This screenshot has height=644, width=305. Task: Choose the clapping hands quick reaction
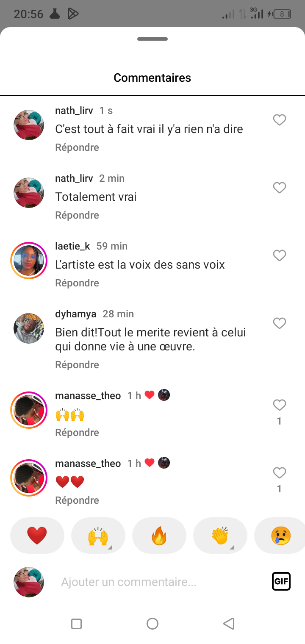(x=220, y=536)
